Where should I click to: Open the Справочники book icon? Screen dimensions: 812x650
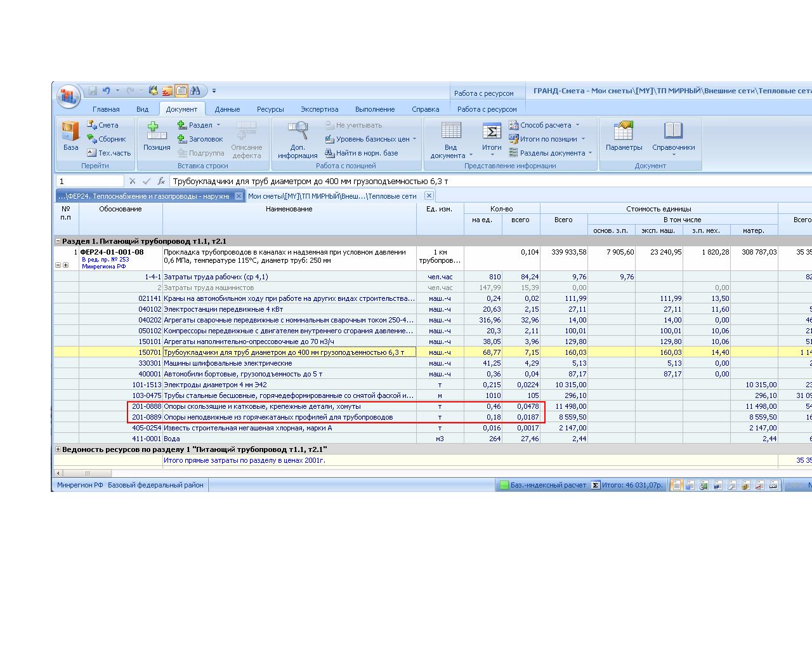tap(673, 136)
